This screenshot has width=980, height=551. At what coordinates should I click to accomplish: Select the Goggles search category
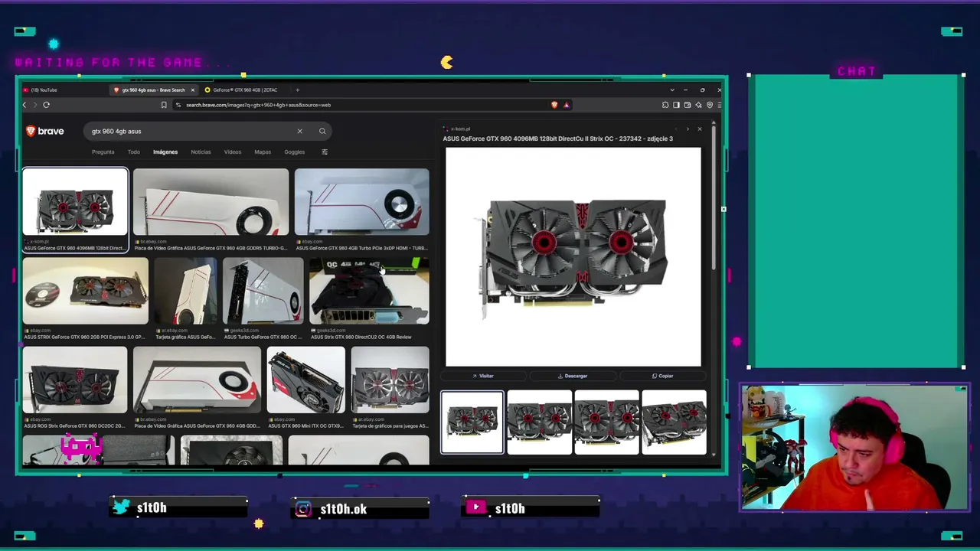(295, 152)
